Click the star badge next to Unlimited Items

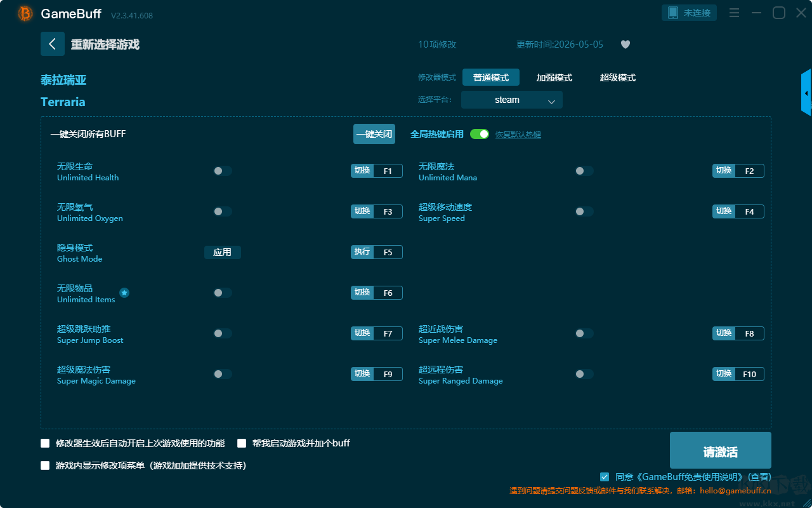124,293
